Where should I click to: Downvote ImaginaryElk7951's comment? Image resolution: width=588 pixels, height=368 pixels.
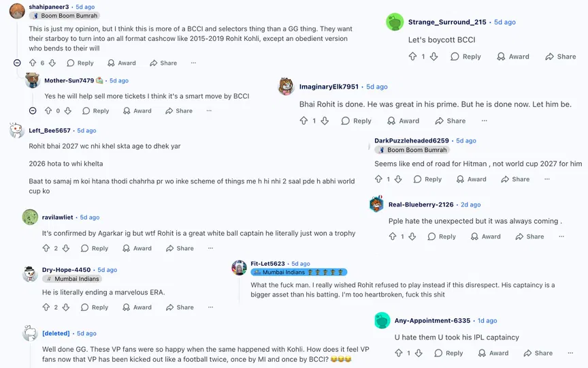(x=325, y=121)
